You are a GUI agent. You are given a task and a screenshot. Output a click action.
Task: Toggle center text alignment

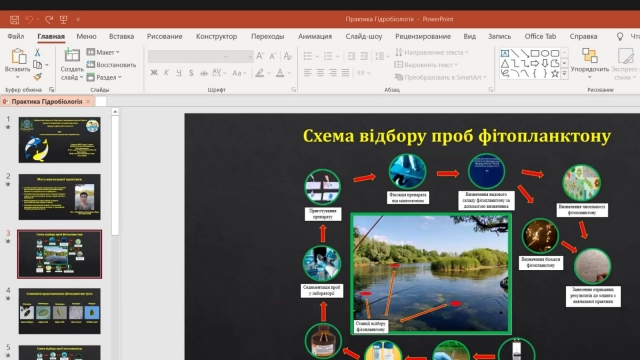pyautogui.click(x=320, y=73)
